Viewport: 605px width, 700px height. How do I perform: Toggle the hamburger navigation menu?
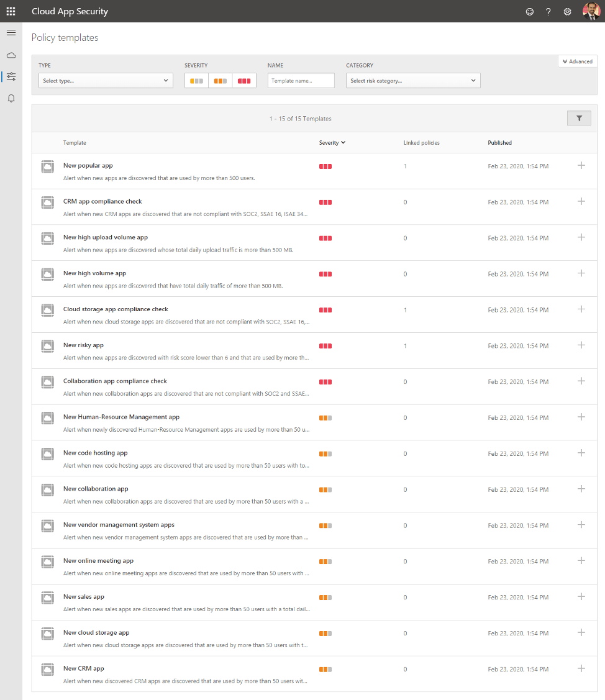[11, 32]
